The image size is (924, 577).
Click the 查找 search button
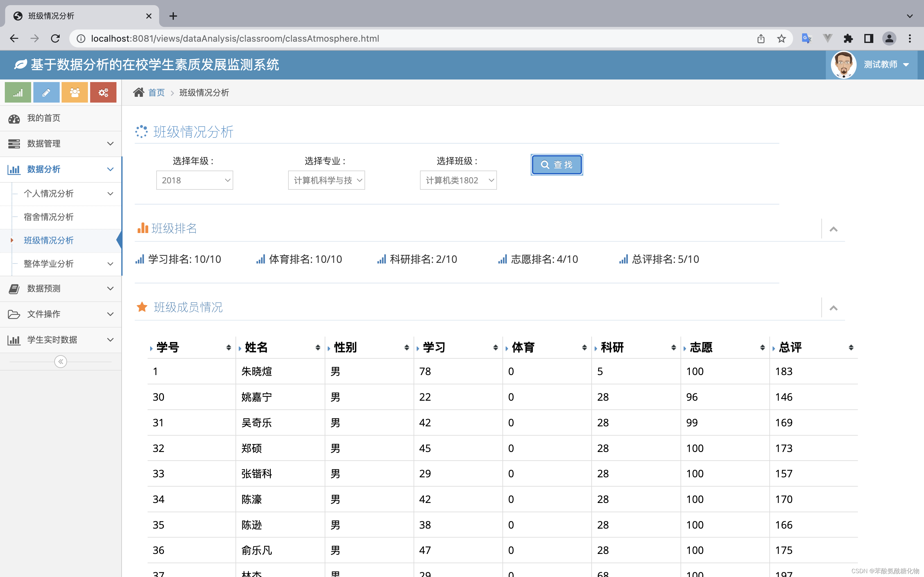556,164
